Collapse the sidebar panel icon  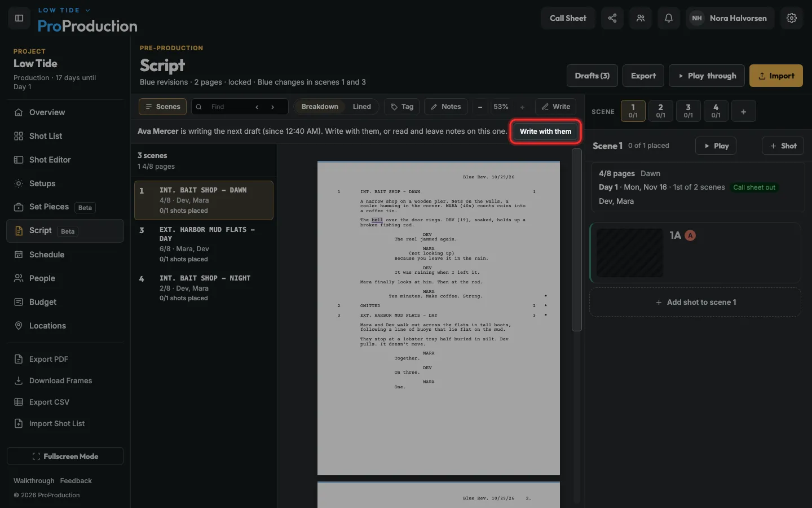tap(19, 18)
